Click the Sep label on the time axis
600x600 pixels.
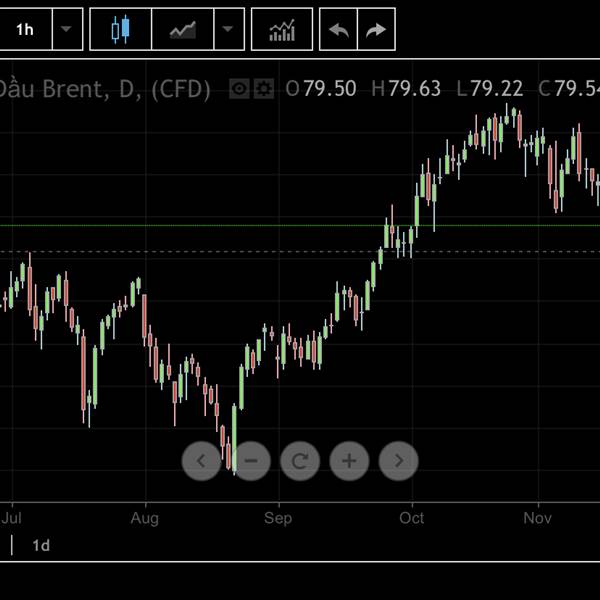pyautogui.click(x=278, y=518)
